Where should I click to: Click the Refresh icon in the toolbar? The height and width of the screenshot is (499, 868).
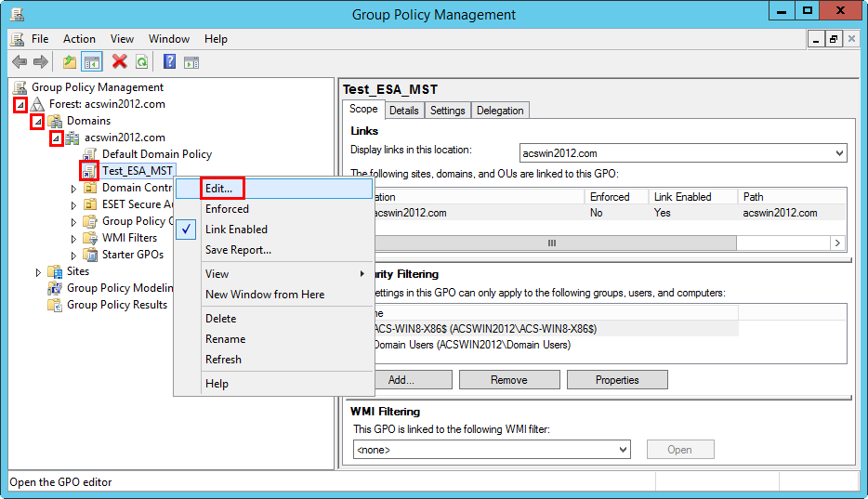tap(141, 61)
